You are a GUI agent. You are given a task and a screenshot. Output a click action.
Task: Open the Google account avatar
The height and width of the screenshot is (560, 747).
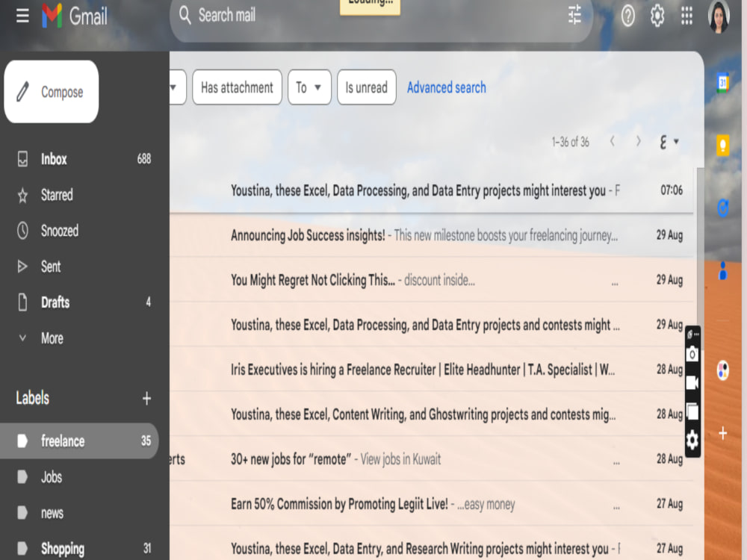(x=719, y=17)
